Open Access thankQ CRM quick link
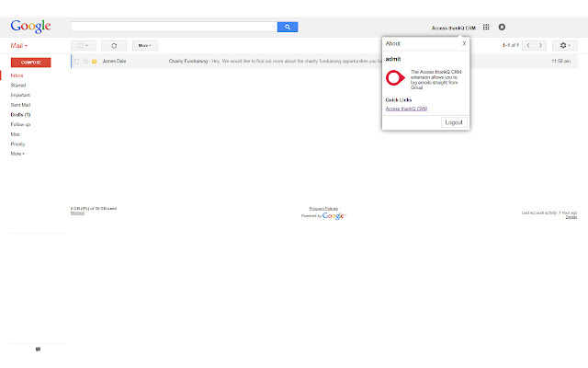 (406, 109)
